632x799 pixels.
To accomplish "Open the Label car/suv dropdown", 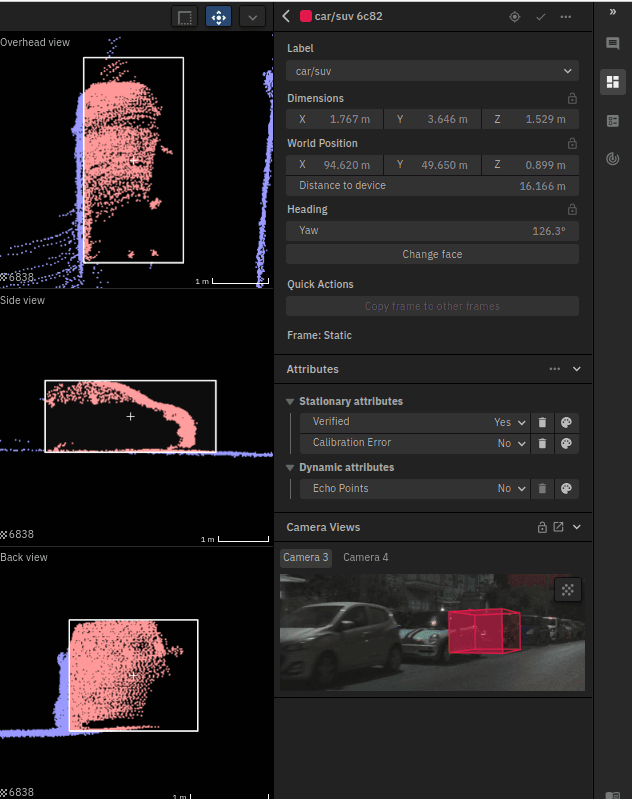I will click(432, 71).
